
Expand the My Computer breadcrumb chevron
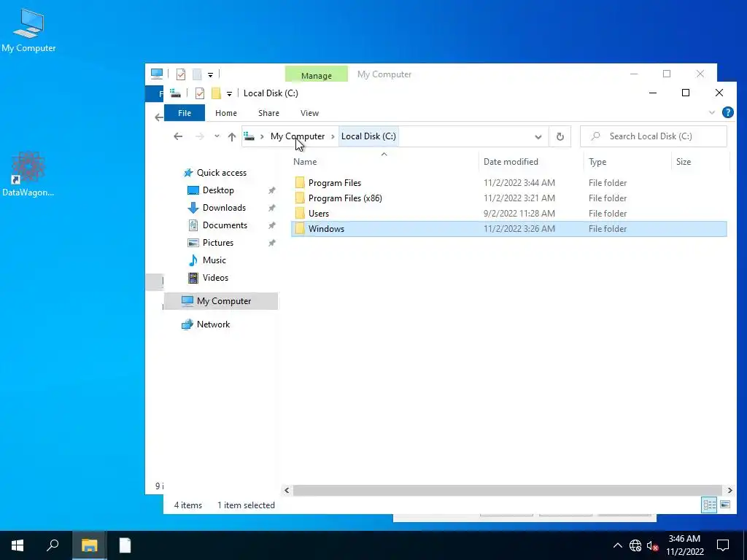coord(333,136)
